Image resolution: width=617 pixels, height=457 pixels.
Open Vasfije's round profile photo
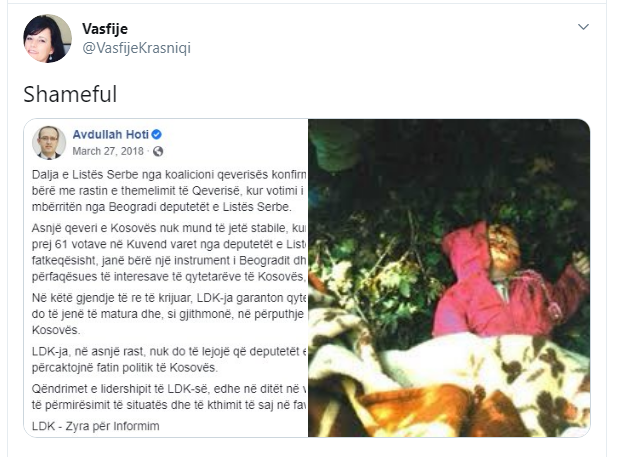(x=48, y=39)
